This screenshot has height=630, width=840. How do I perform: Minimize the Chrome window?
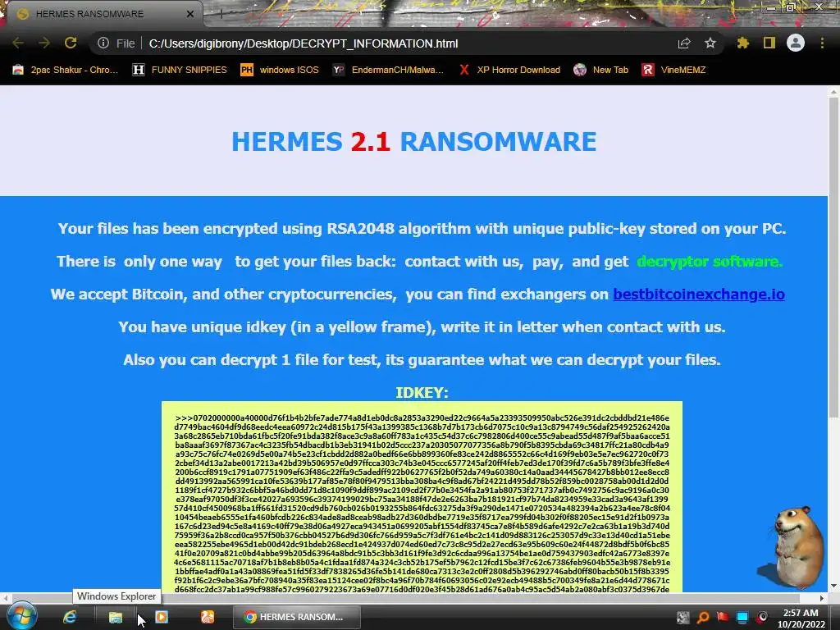[x=771, y=7]
